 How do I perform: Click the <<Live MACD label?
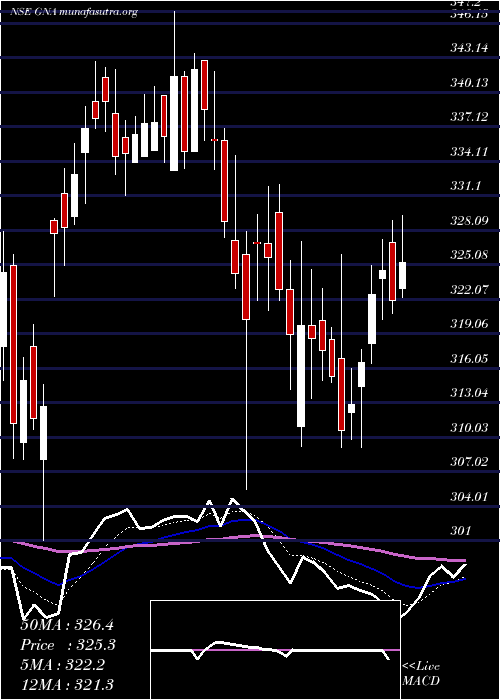[x=421, y=673]
